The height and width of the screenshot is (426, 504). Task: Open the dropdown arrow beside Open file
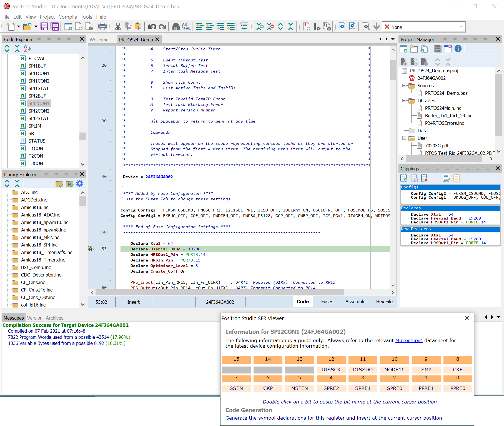pyautogui.click(x=36, y=27)
